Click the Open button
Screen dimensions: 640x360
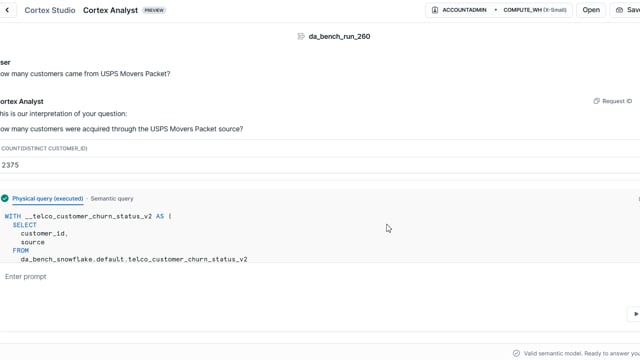pos(591,10)
